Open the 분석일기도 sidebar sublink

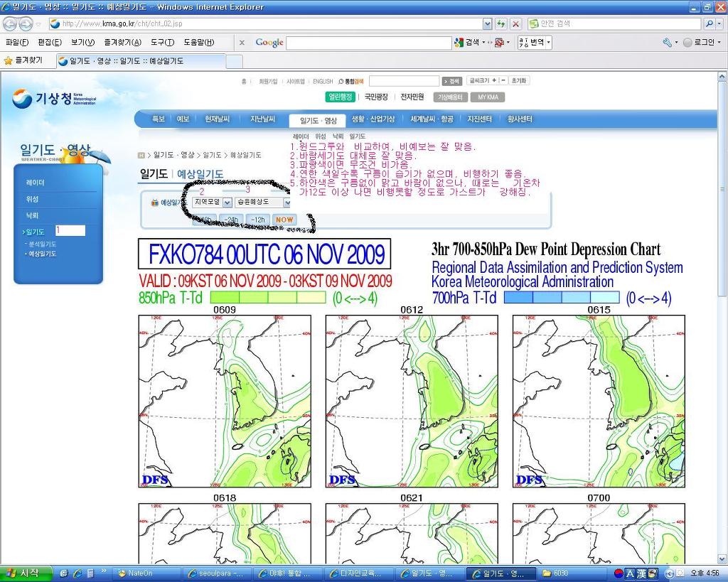(x=42, y=244)
